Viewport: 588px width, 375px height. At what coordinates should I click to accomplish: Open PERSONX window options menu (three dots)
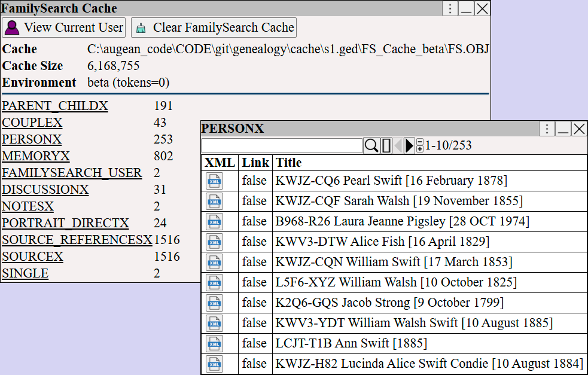(x=547, y=129)
